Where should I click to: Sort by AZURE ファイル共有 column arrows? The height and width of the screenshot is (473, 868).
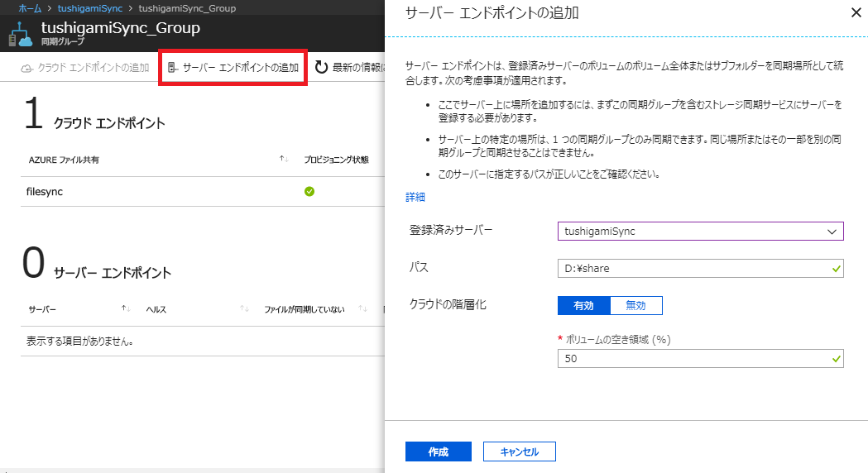pyautogui.click(x=284, y=160)
